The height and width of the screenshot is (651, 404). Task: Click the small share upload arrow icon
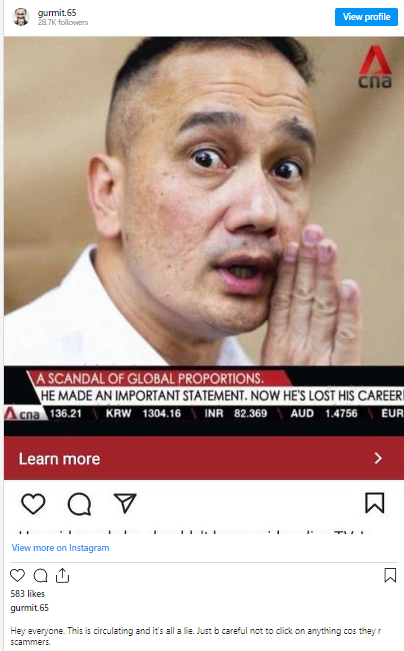(x=62, y=575)
